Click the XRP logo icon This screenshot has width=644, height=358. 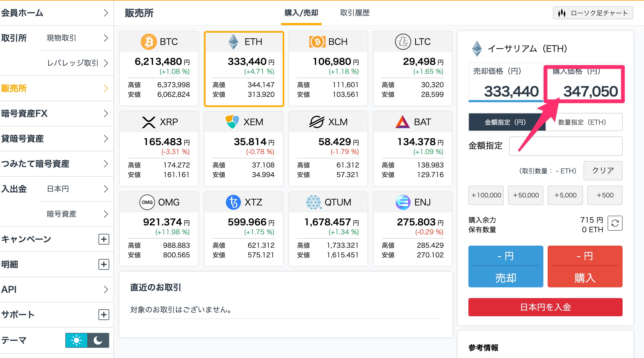click(149, 122)
